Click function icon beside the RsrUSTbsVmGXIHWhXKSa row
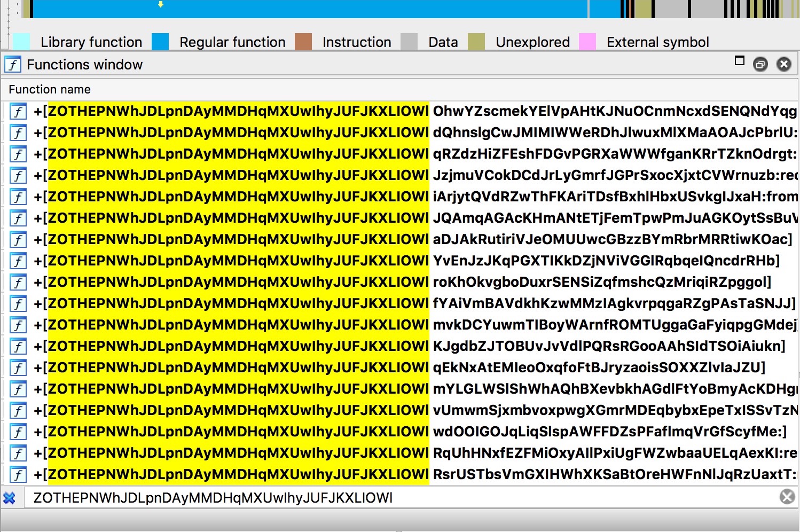The image size is (800, 532). coord(19,474)
